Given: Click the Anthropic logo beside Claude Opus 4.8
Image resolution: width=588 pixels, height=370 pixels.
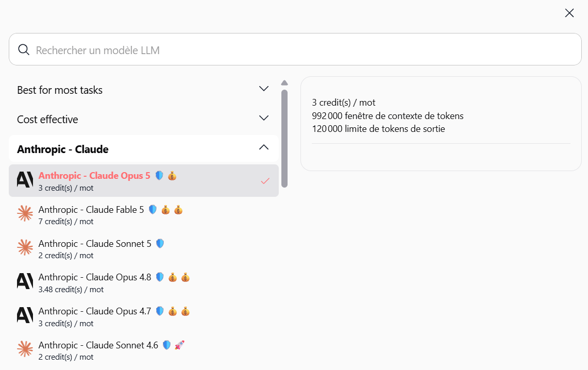Looking at the screenshot, I should [25, 281].
